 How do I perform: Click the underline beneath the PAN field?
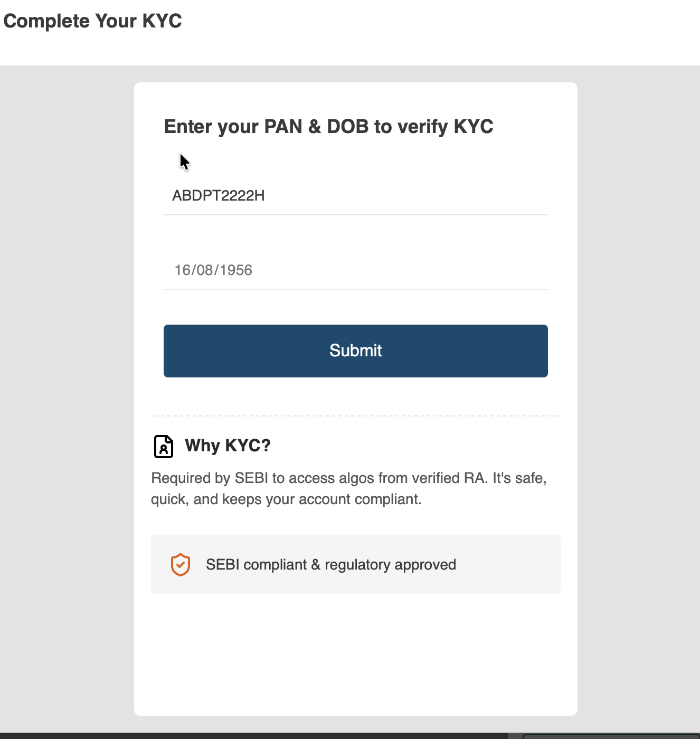tap(355, 215)
